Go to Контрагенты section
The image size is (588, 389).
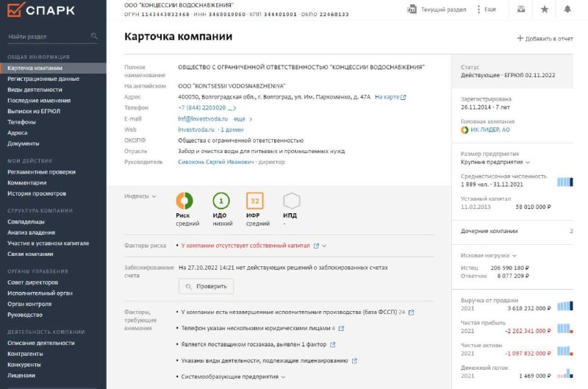pyautogui.click(x=25, y=354)
